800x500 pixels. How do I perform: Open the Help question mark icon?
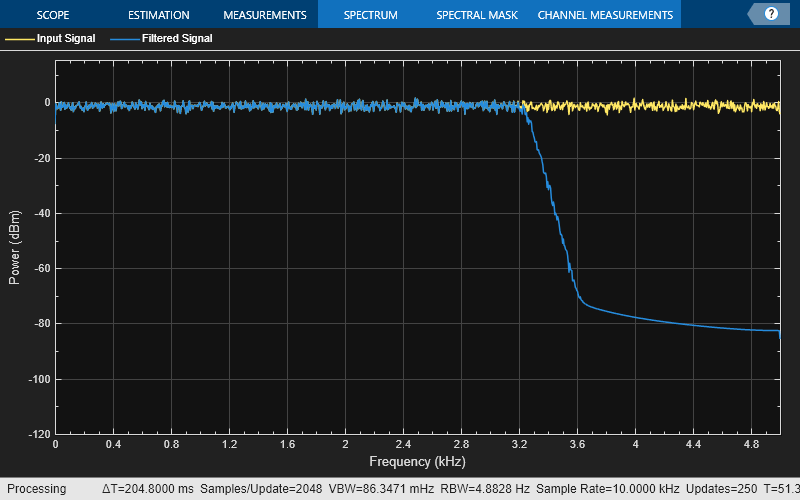pyautogui.click(x=771, y=14)
